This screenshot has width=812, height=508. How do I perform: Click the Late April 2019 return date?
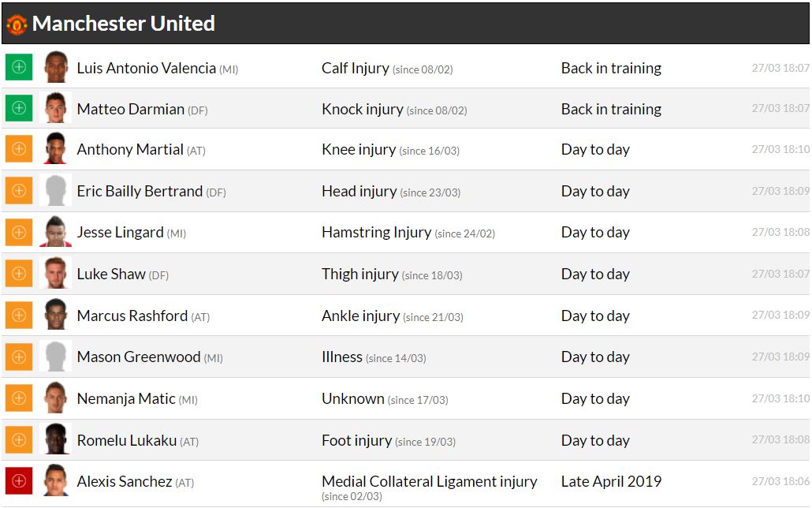611,481
